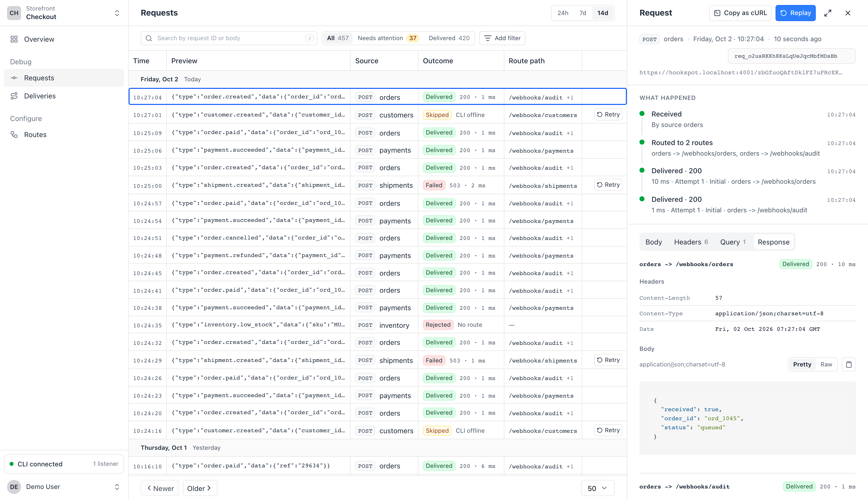Click the 1 listener label
Screen dimensions: 868x500
coord(105,464)
